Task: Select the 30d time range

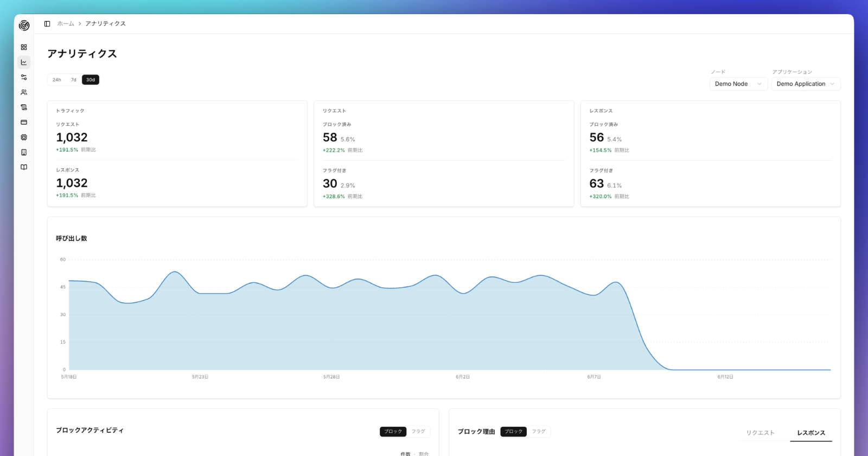Action: coord(91,80)
